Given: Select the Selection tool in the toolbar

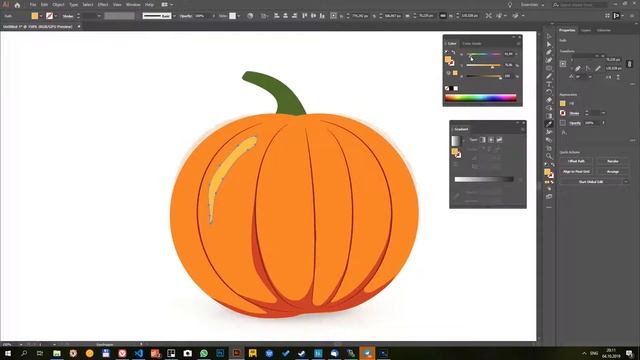Looking at the screenshot, I should coord(549,36).
